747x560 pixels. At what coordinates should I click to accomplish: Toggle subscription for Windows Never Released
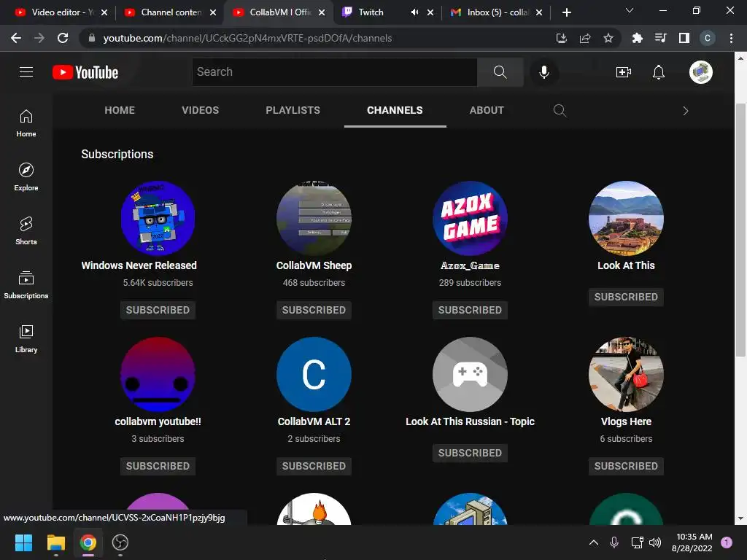[x=158, y=310]
